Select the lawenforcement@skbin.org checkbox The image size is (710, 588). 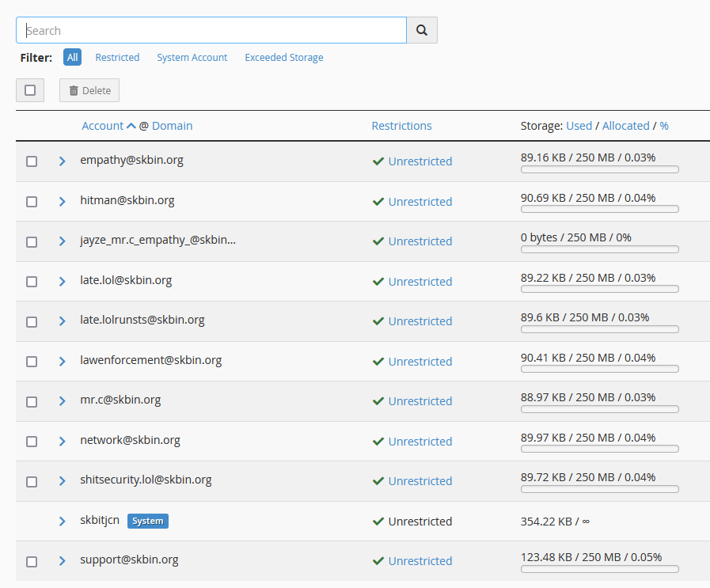(32, 362)
